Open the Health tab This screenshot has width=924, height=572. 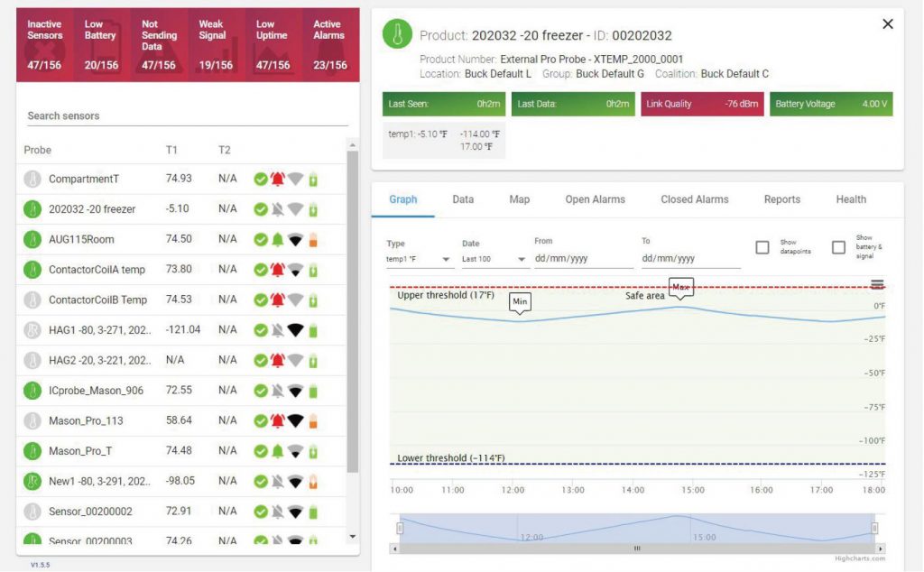850,199
